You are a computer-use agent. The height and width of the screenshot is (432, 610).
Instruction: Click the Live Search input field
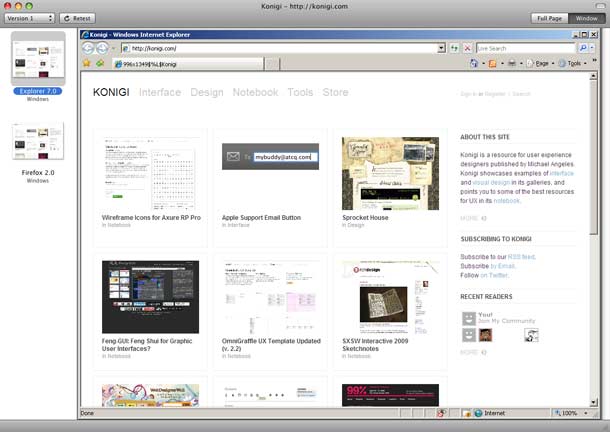pos(526,48)
